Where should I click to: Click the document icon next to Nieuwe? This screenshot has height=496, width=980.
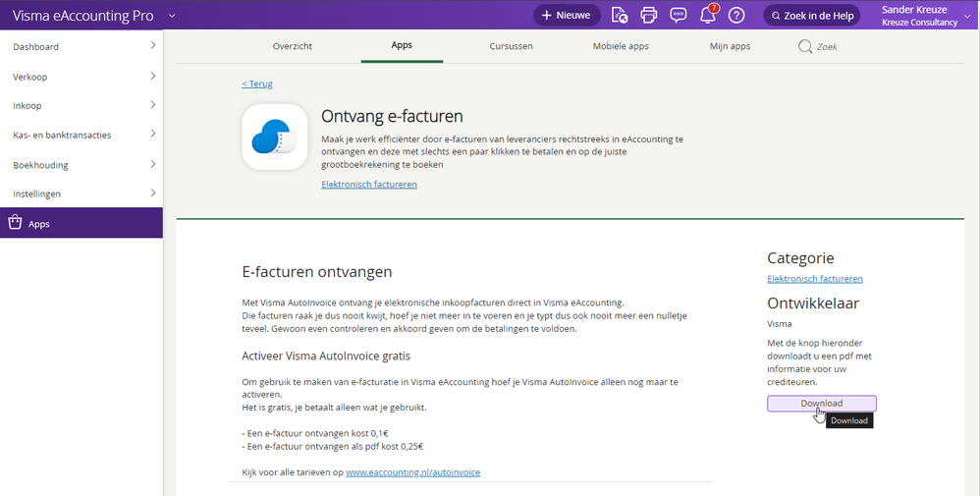pyautogui.click(x=620, y=15)
